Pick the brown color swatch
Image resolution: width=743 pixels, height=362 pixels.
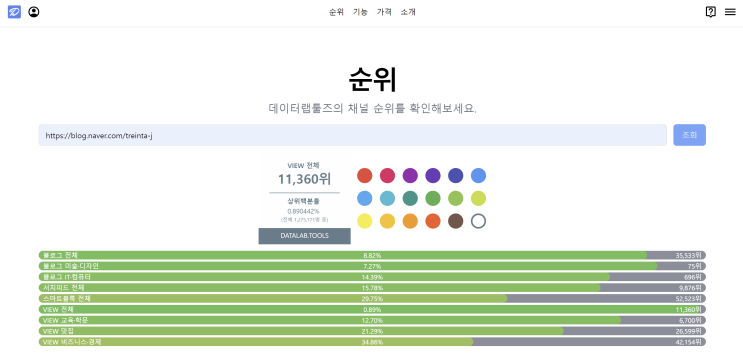[x=455, y=221]
